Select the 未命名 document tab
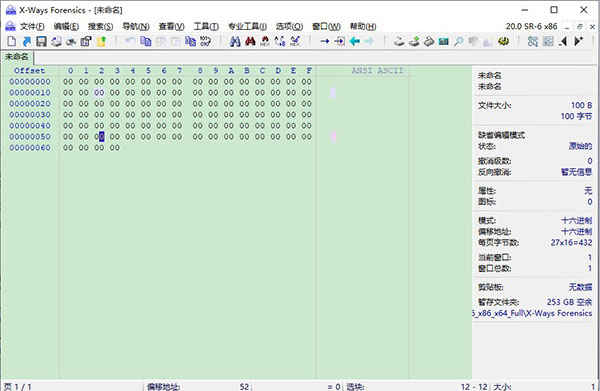 click(16, 57)
